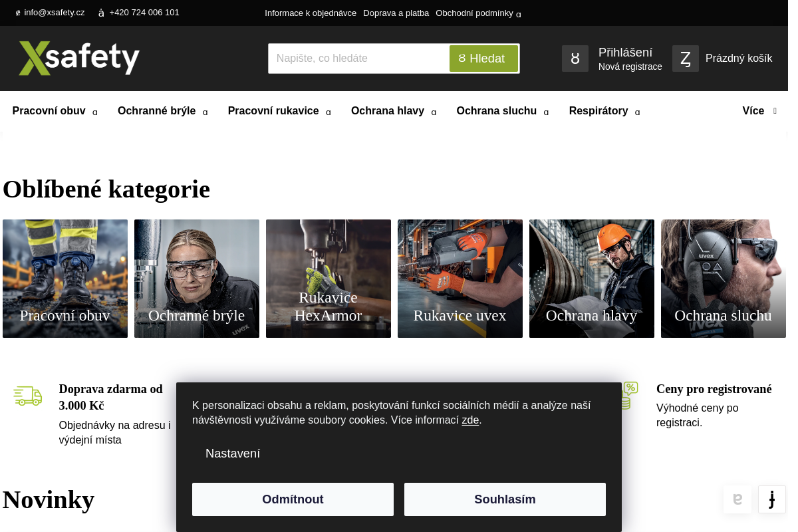Click the Xsafety logo
The width and height of the screenshot is (798, 532).
[79, 58]
